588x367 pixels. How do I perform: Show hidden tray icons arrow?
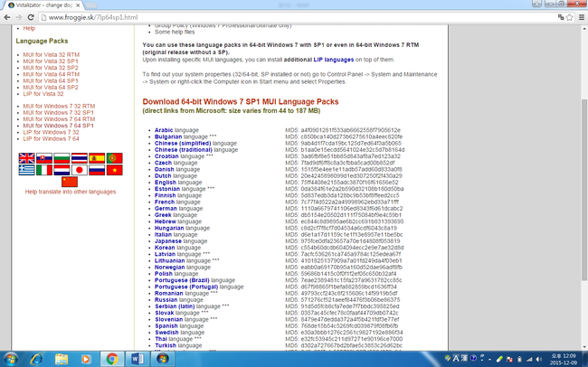click(x=489, y=359)
